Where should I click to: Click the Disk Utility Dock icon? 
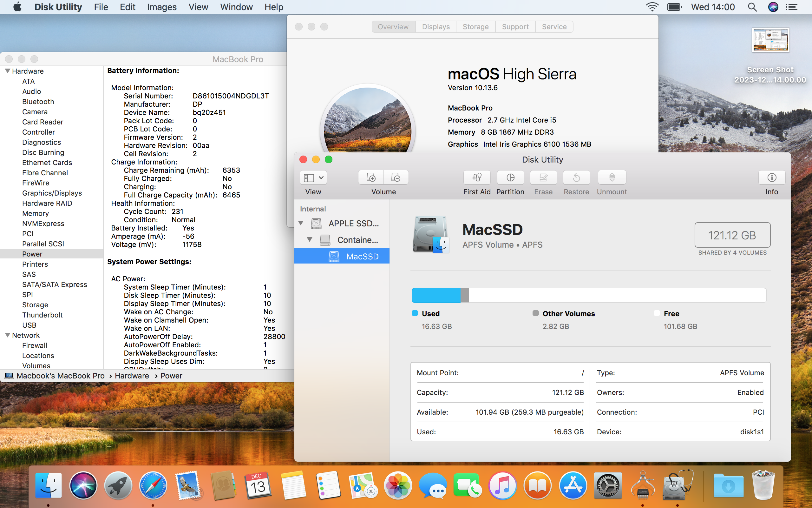[x=678, y=485]
